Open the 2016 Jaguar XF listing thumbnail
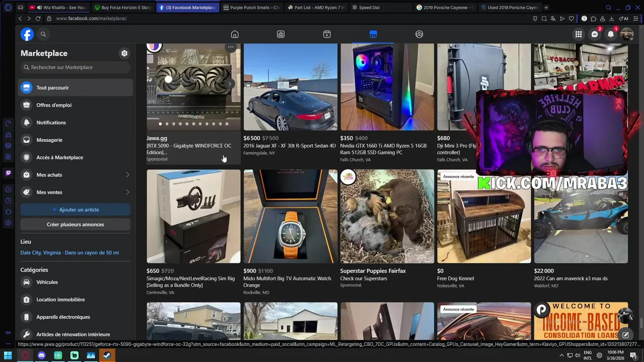 click(290, 87)
